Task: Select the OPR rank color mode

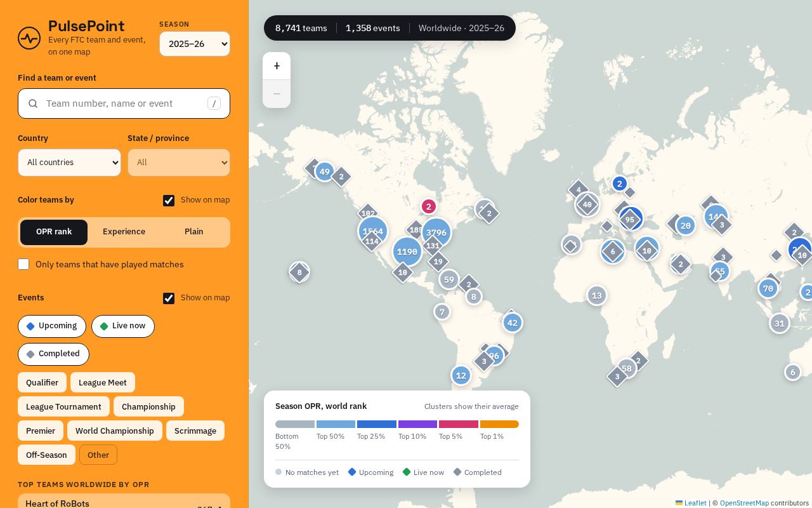Action: tap(54, 232)
